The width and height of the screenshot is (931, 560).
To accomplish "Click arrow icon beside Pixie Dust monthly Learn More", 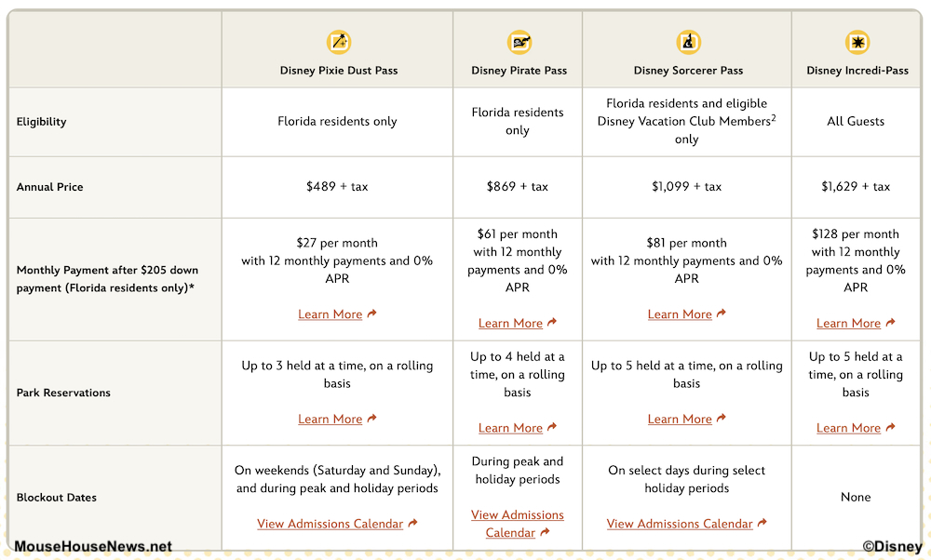I will click(372, 314).
